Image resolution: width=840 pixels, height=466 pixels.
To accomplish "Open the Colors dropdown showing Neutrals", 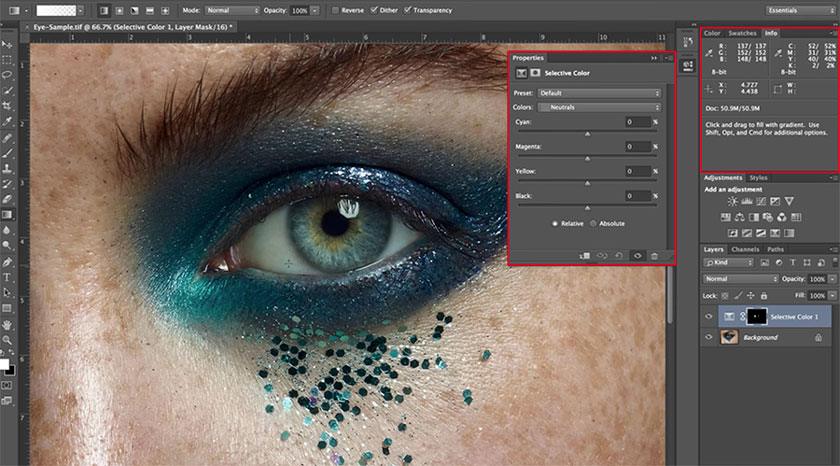I will point(600,107).
